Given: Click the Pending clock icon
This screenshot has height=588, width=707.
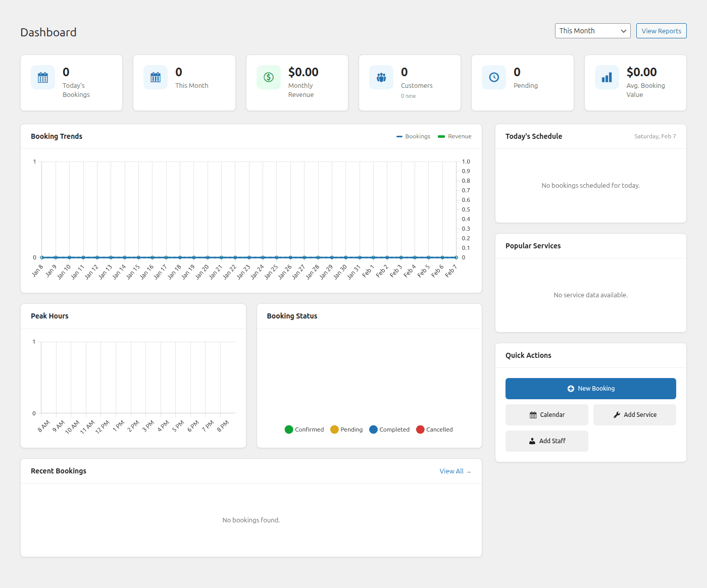Looking at the screenshot, I should click(493, 77).
